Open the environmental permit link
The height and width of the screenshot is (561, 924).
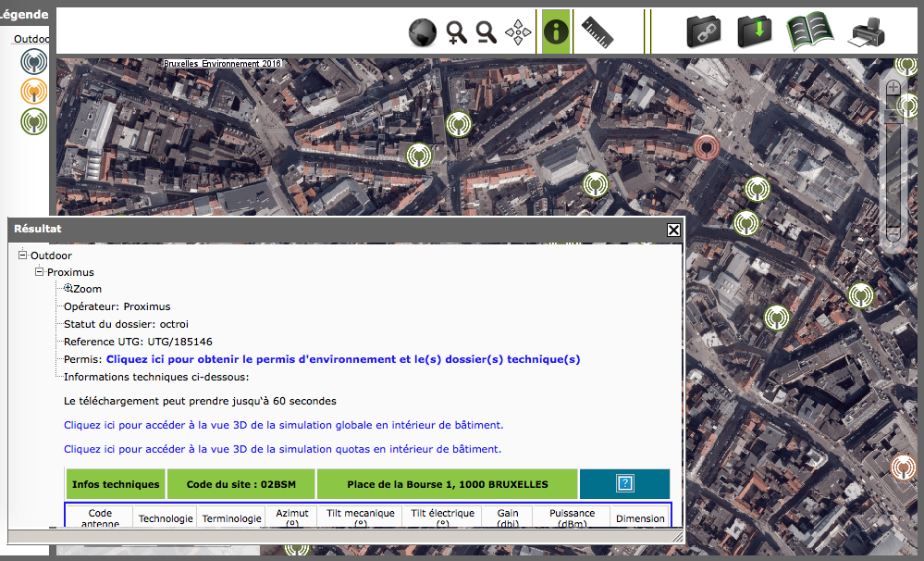click(343, 359)
